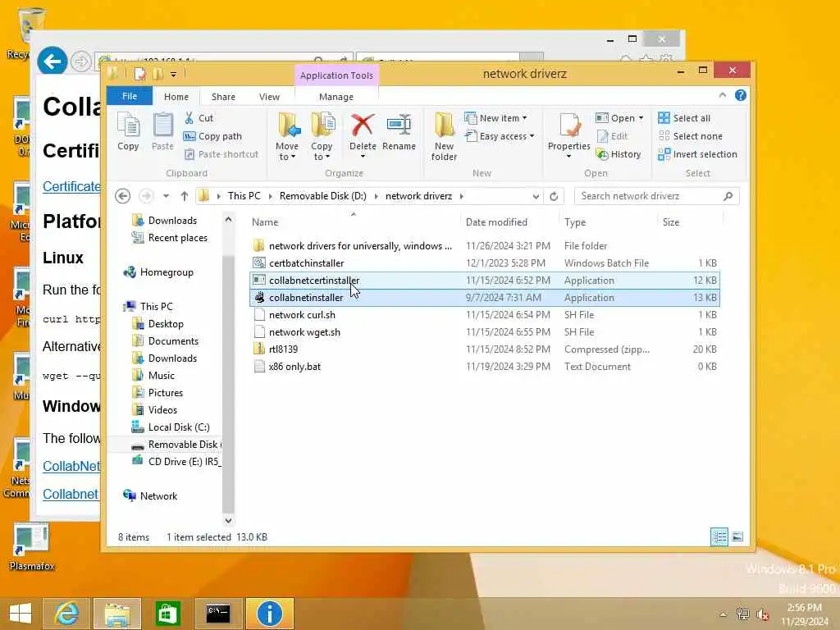Click Select none in ribbon

tap(690, 136)
